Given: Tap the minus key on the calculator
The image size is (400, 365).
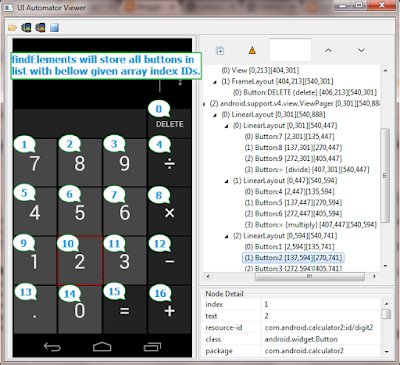Looking at the screenshot, I should pyautogui.click(x=169, y=260).
